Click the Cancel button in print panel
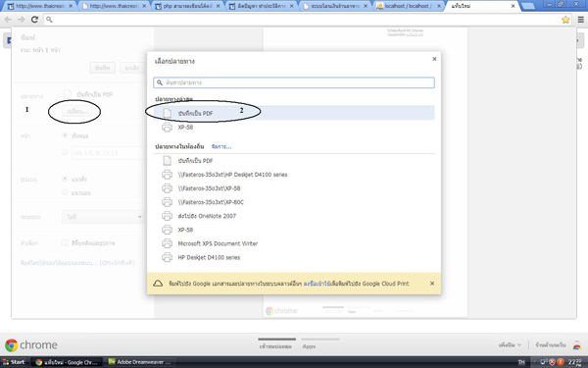Viewport: 588px width, 368px height. click(132, 68)
